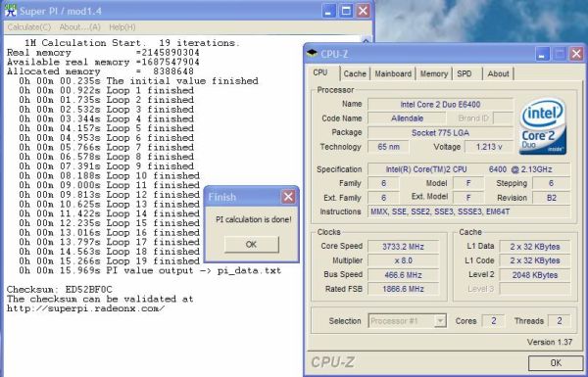Close the CPU-Z window

pos(577,54)
